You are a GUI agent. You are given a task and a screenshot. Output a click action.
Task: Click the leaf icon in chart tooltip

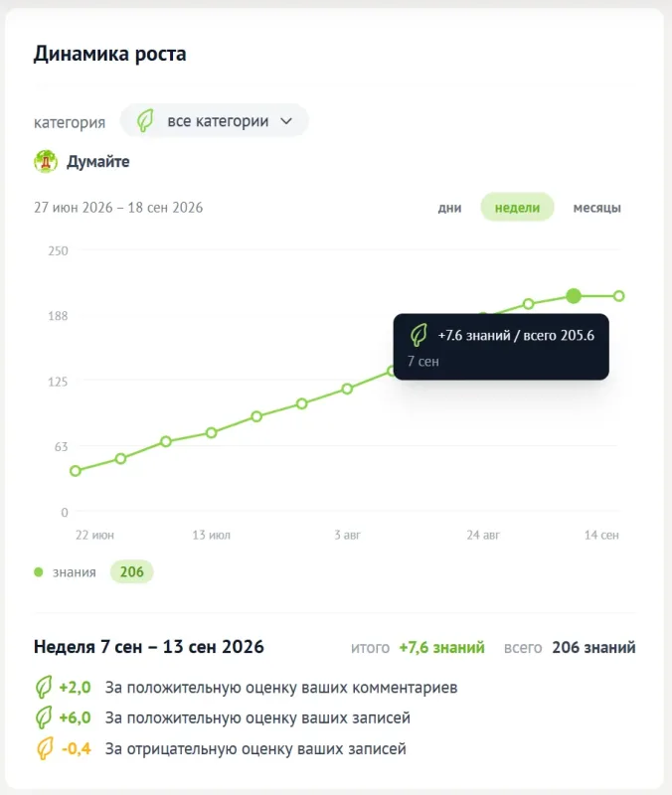pos(419,335)
